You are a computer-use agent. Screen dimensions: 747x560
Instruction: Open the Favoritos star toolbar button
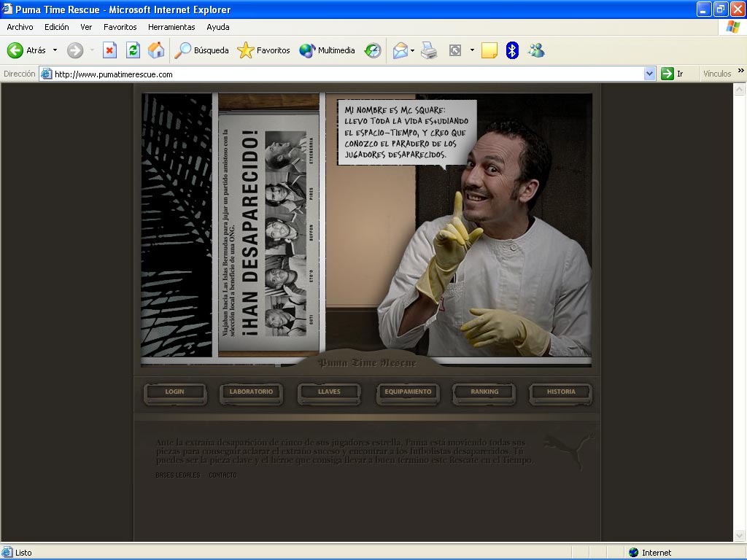[263, 50]
